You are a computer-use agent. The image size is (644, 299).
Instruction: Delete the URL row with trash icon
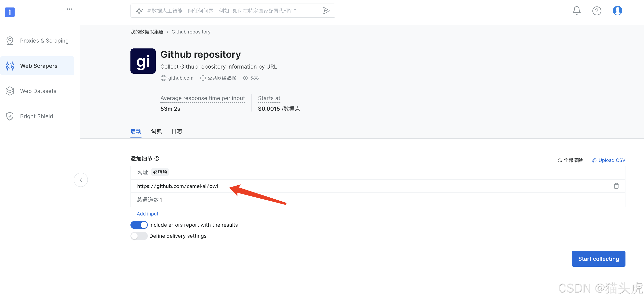tap(616, 186)
